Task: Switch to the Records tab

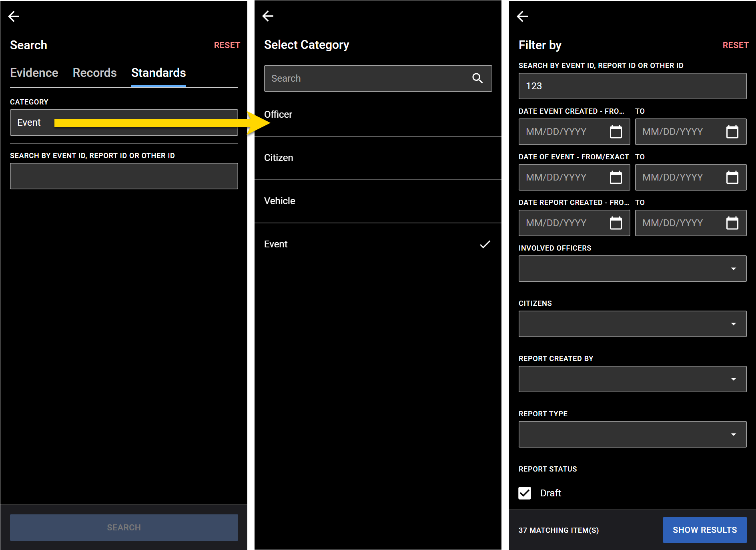Action: (x=94, y=73)
